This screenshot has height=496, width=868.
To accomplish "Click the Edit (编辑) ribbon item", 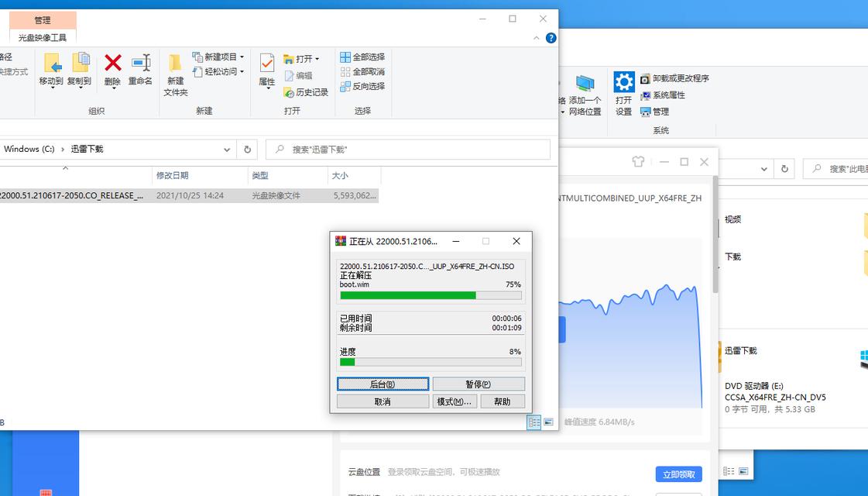I will (x=298, y=75).
